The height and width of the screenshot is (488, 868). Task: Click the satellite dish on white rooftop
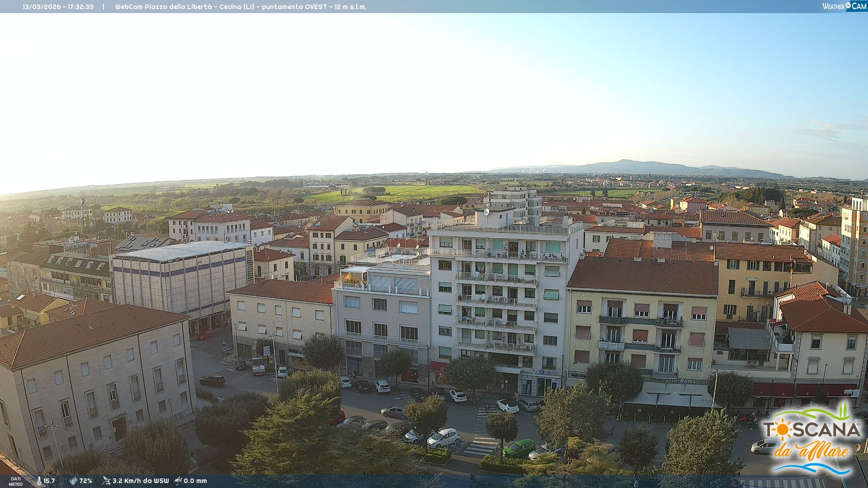pos(486,211)
